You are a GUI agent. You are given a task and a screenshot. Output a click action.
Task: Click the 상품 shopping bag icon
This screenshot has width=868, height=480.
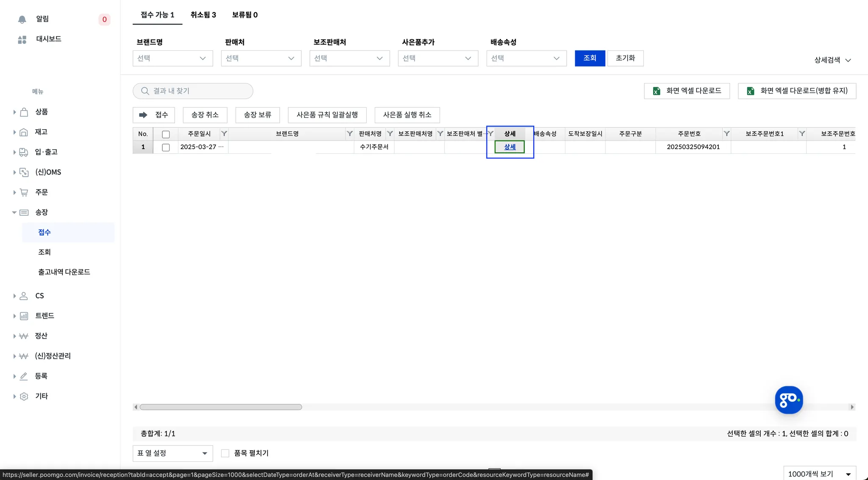click(x=24, y=112)
